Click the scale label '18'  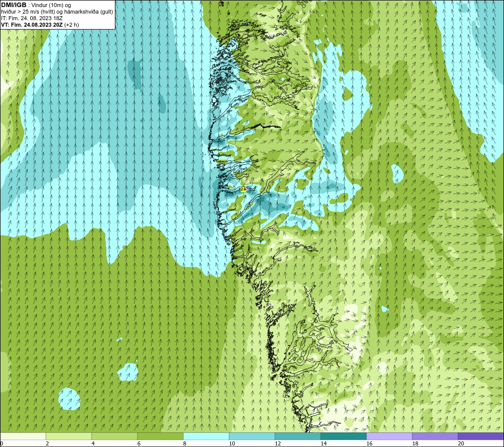pos(415,443)
